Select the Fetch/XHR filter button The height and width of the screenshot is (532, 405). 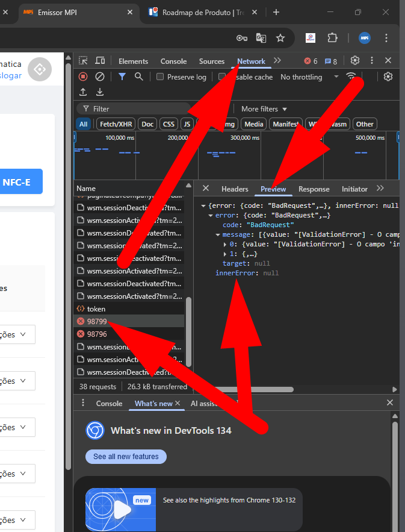[116, 124]
